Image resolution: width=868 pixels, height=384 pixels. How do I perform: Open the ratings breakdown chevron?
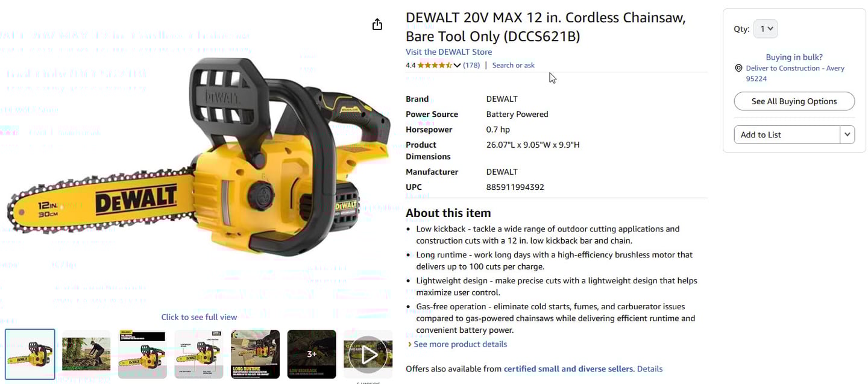457,65
